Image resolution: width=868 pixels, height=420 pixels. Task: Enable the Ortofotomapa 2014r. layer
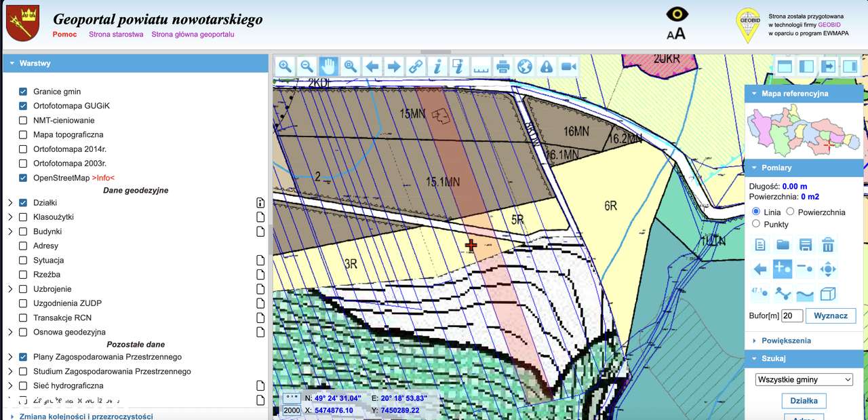23,149
